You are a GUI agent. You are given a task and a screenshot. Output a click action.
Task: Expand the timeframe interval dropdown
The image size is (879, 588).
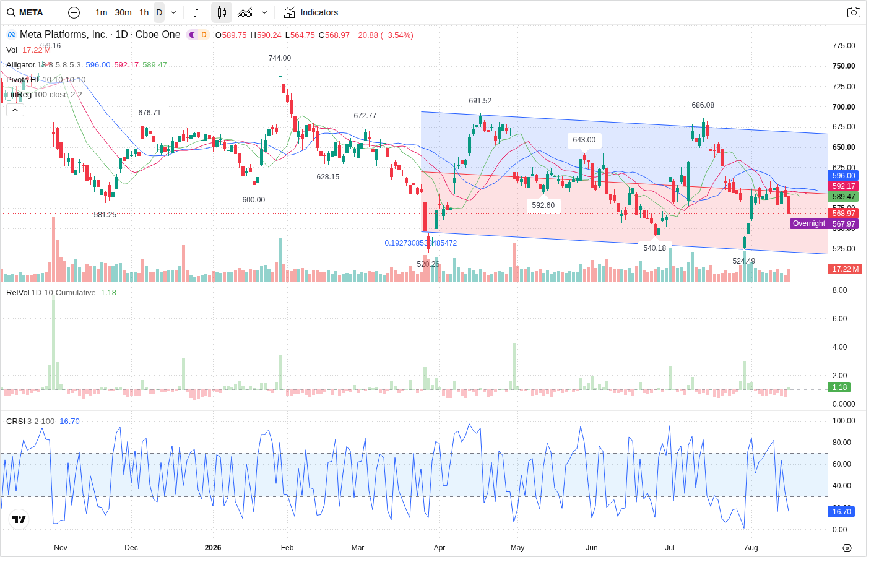click(173, 12)
